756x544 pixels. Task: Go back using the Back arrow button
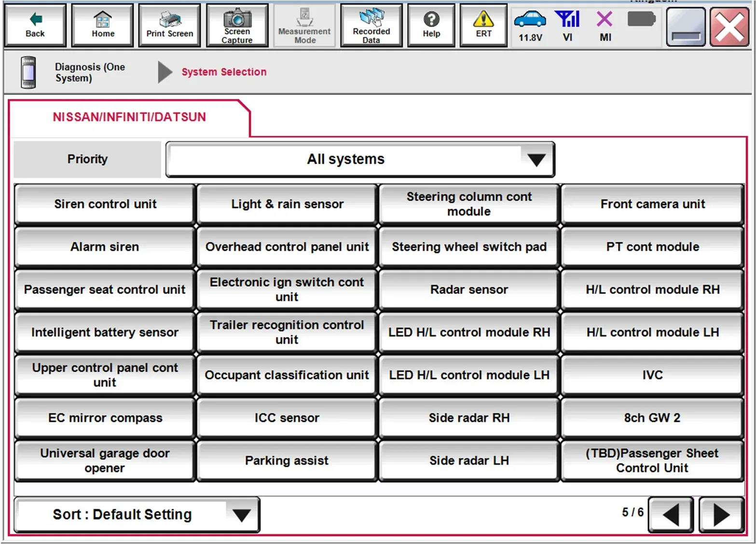[35, 26]
